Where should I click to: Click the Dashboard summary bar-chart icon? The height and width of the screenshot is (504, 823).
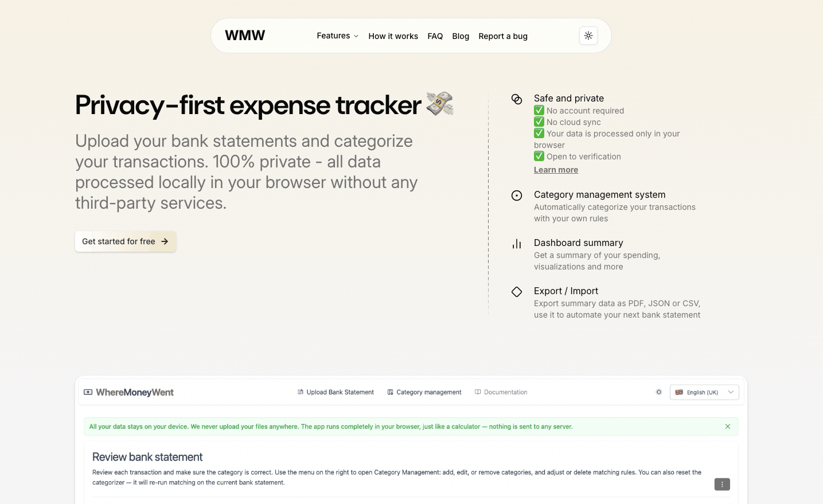[x=517, y=244]
